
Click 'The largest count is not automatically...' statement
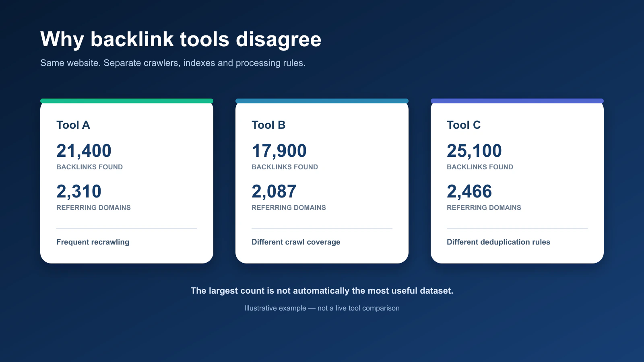(x=322, y=291)
